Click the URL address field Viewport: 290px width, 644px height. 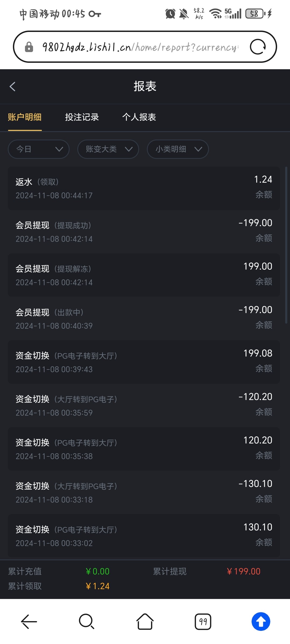[x=140, y=47]
